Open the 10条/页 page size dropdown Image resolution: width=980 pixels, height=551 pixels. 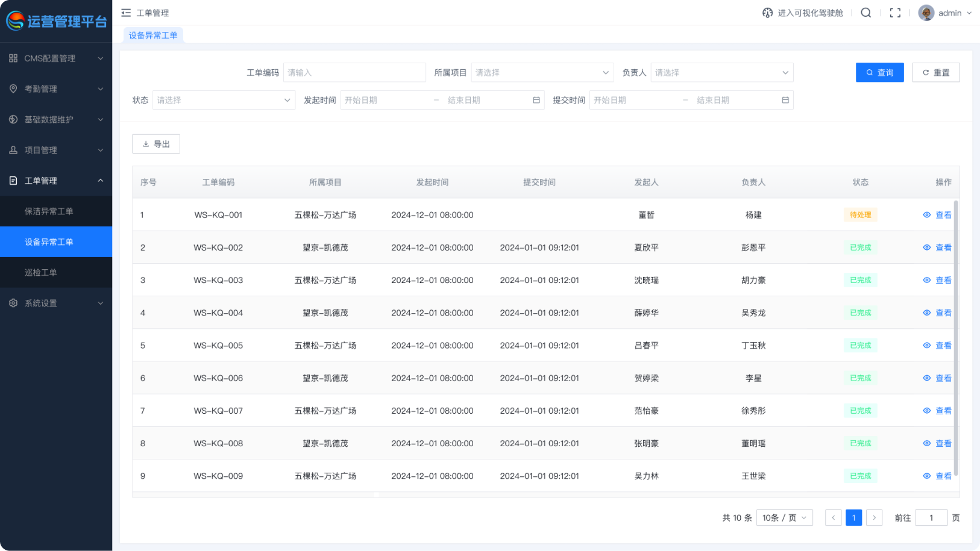(x=785, y=518)
